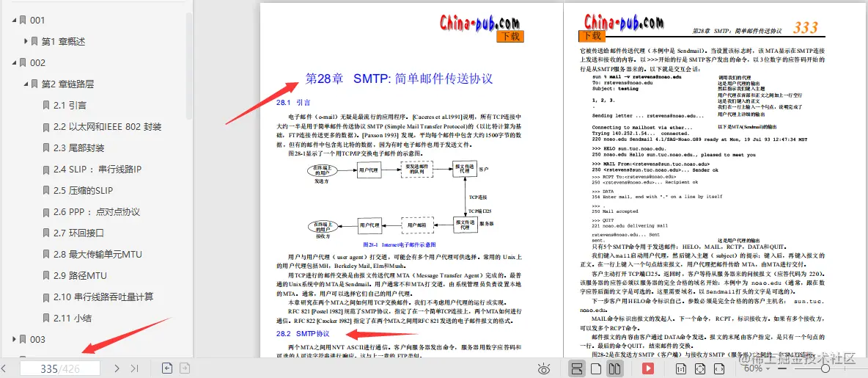Screen dimensions: 868x378
Task: Open bookmark 2.9 路径MTU
Action: [80, 275]
